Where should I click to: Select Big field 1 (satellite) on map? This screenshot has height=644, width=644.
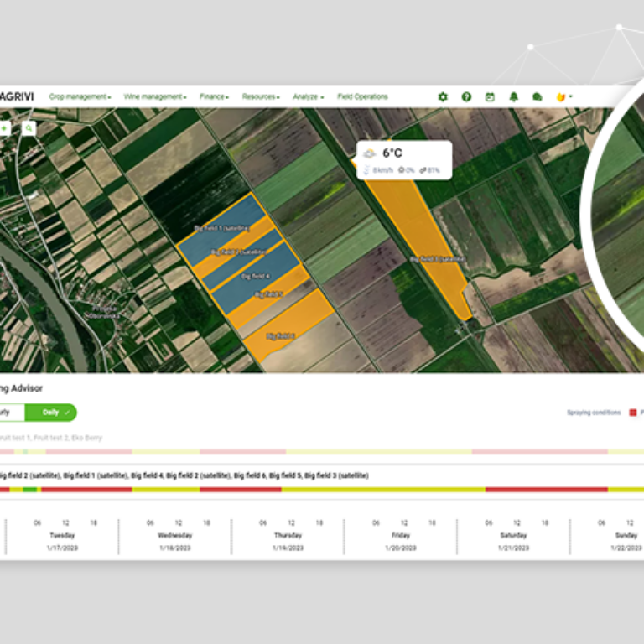click(x=221, y=228)
